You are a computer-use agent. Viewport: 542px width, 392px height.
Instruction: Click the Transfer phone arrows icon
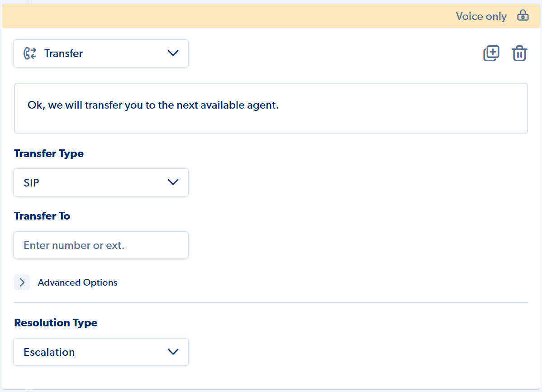(x=30, y=53)
